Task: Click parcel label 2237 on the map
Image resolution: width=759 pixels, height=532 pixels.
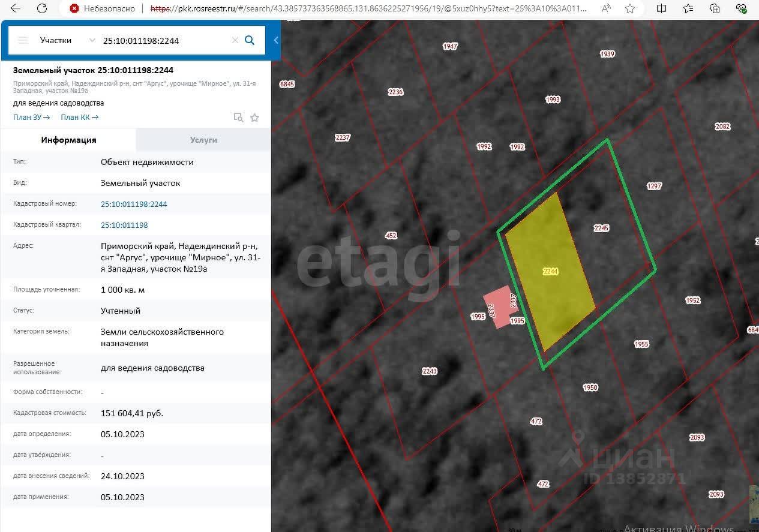Action: point(342,137)
